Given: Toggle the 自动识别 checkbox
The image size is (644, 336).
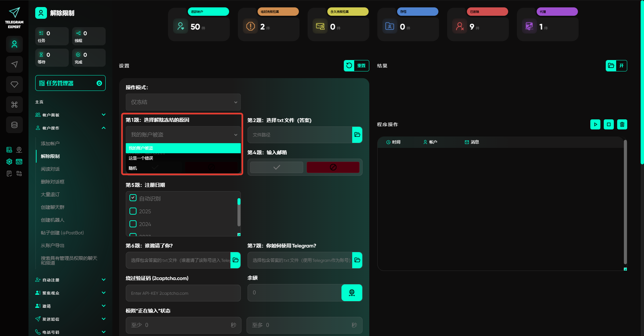Looking at the screenshot, I should tap(133, 198).
